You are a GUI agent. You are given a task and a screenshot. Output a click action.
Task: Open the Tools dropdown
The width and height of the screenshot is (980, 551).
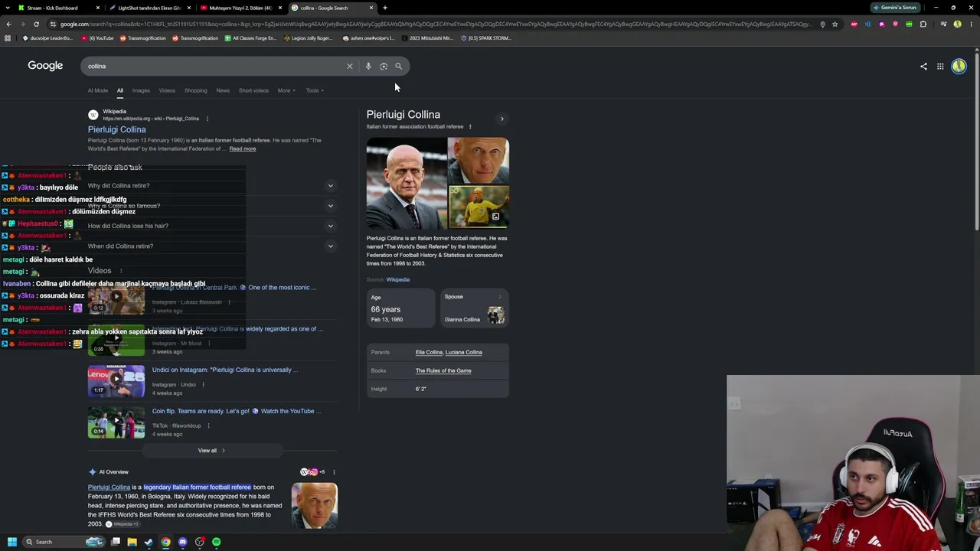click(315, 90)
